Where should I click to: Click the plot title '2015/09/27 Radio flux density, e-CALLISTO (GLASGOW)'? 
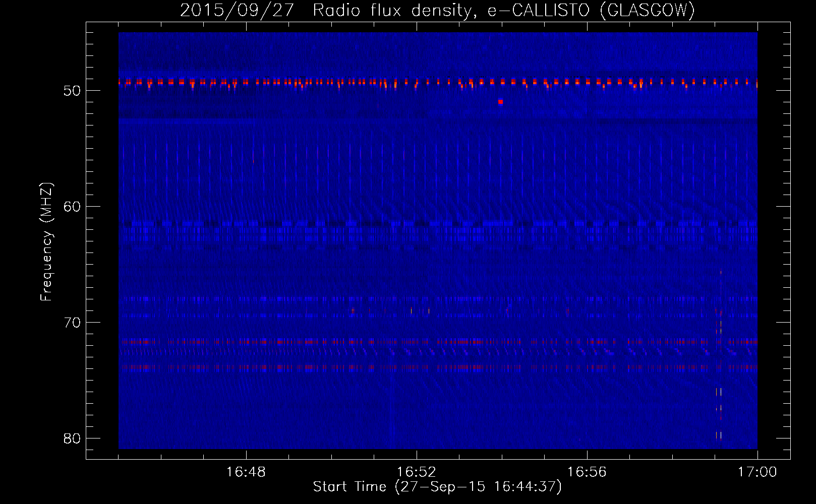pyautogui.click(x=437, y=10)
